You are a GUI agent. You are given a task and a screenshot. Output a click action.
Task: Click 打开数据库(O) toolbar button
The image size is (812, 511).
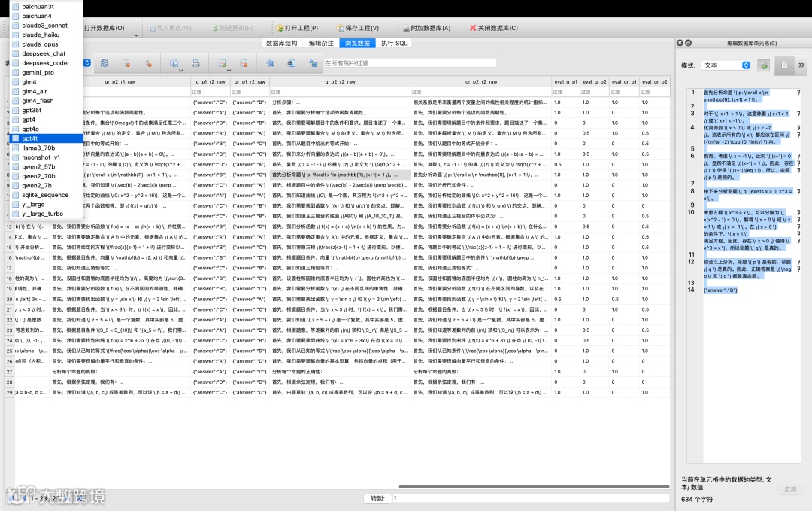pyautogui.click(x=104, y=28)
